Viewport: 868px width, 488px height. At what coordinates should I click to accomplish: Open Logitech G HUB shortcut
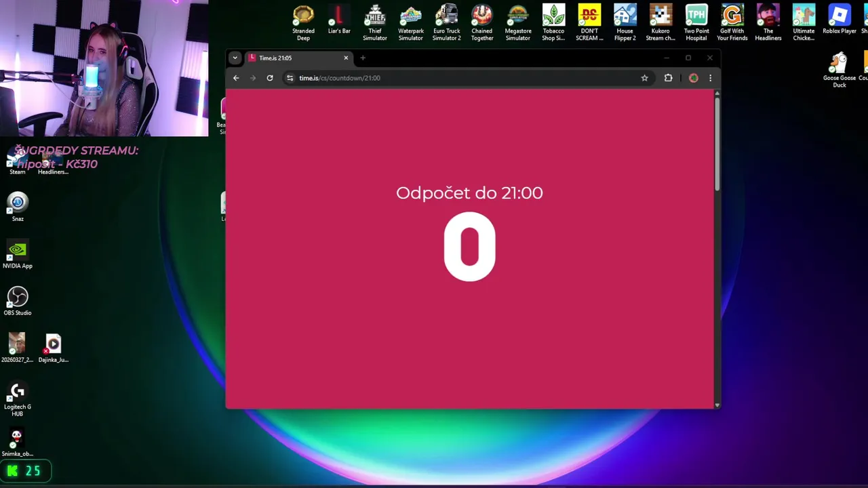point(18,398)
